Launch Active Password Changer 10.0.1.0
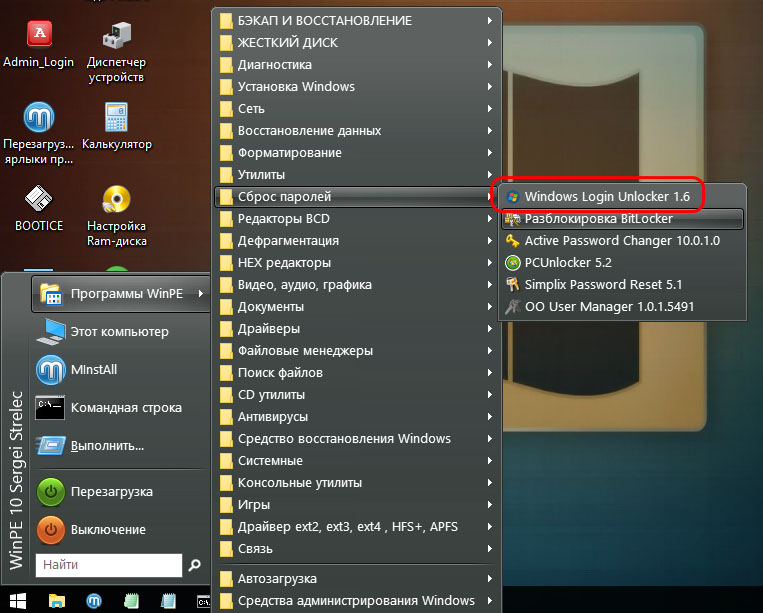763x613 pixels. [x=622, y=241]
